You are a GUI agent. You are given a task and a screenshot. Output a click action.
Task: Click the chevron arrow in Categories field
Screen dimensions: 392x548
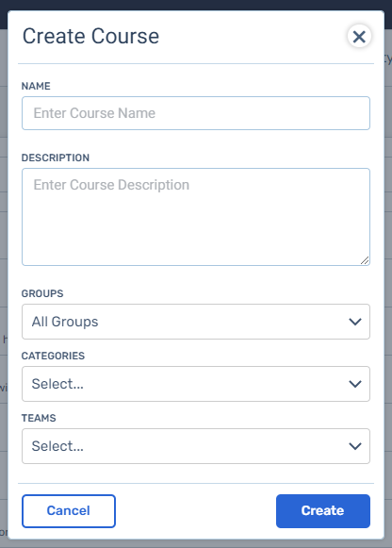(355, 384)
